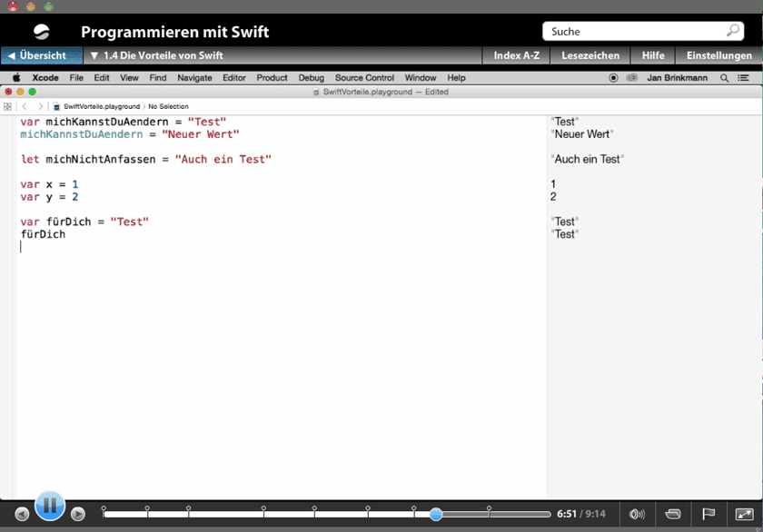The width and height of the screenshot is (763, 532).
Task: Toggle the recording dot in the menu bar
Action: pos(613,77)
